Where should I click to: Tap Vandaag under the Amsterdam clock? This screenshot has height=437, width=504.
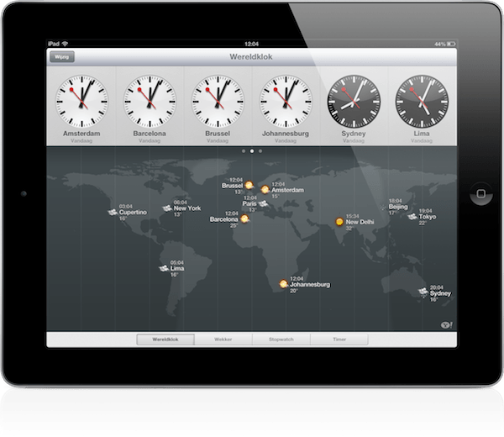tap(81, 141)
